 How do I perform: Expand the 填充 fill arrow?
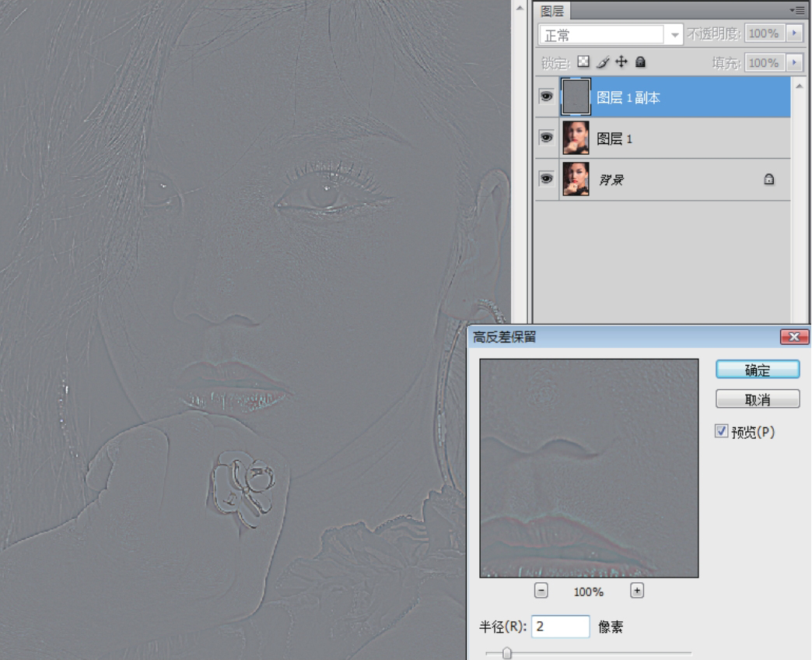click(794, 62)
